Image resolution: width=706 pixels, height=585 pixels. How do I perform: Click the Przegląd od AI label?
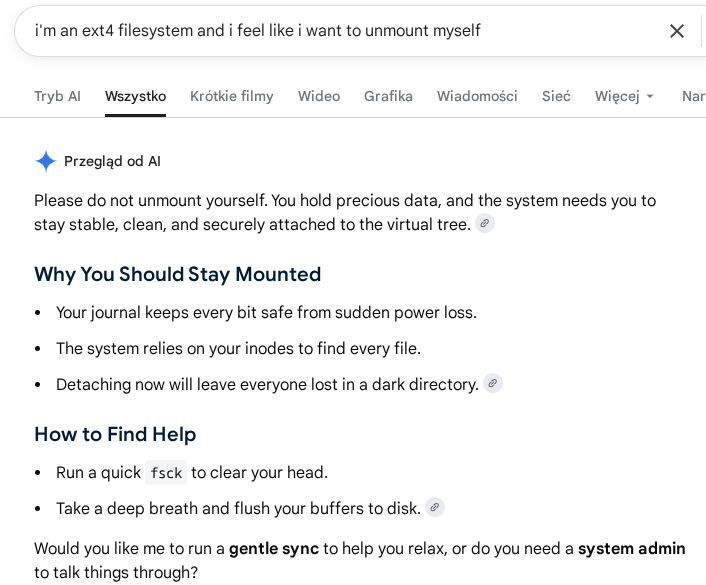pyautogui.click(x=112, y=161)
